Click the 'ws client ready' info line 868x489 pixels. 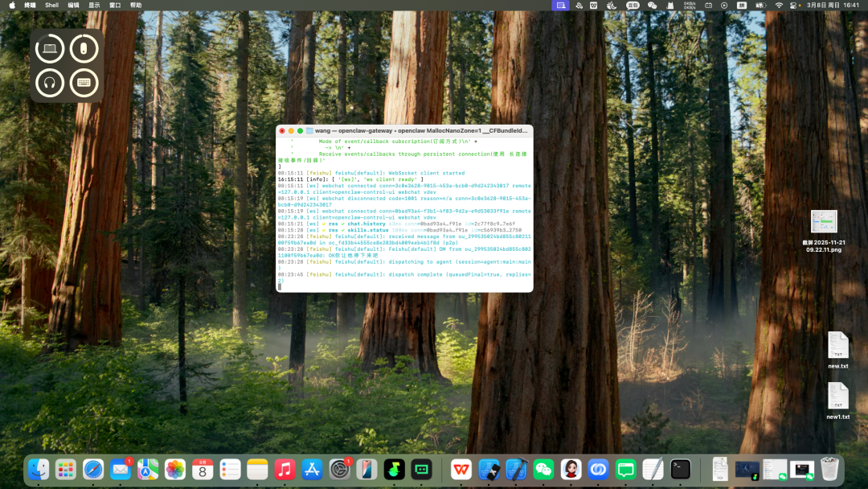(350, 179)
